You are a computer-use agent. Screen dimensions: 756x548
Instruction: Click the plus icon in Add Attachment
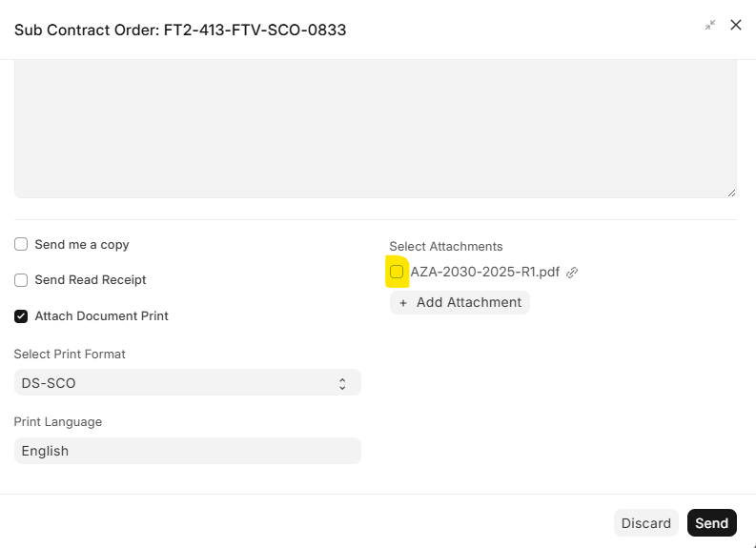403,303
